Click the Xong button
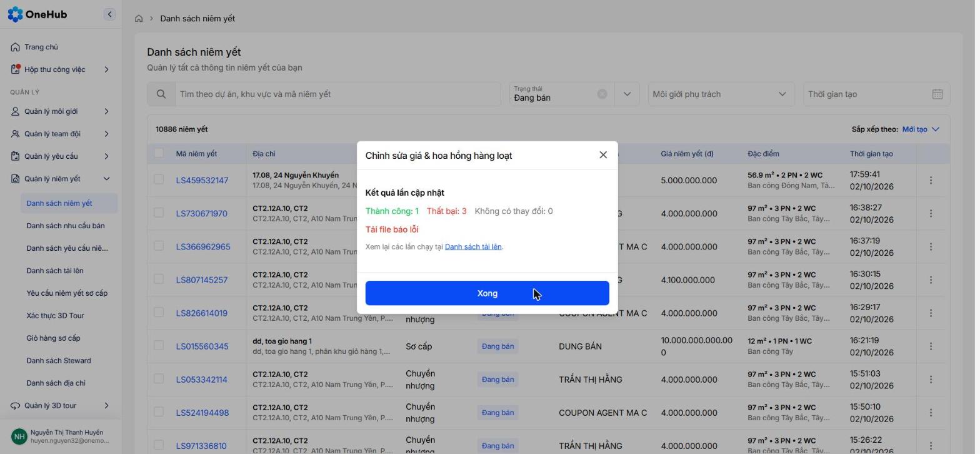Viewport: 980px width, 454px height. point(487,293)
